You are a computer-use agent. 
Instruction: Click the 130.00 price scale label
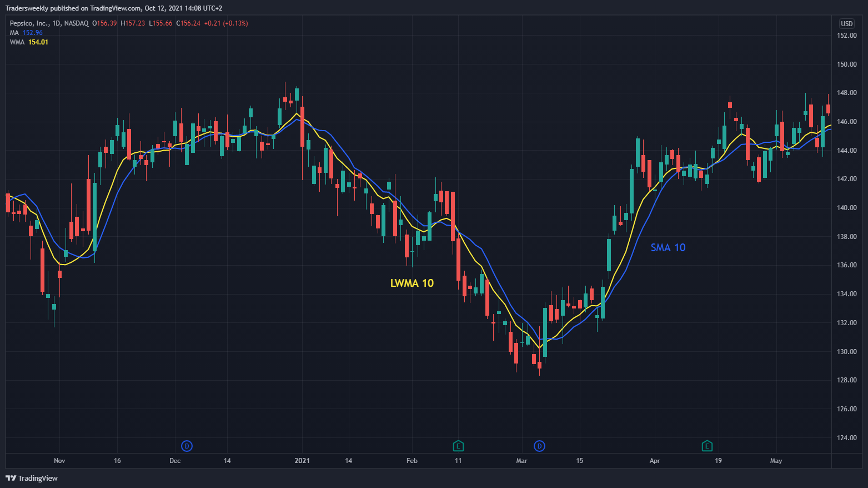[847, 352]
